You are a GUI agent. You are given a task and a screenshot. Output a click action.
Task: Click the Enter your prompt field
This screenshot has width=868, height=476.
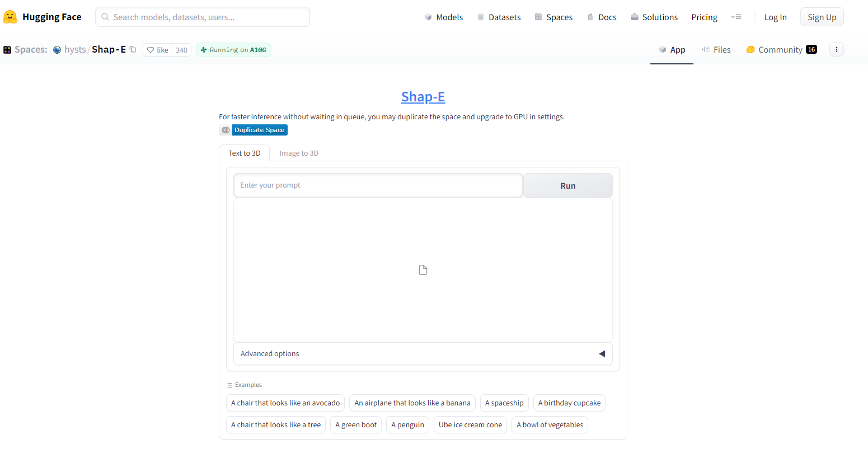click(378, 185)
